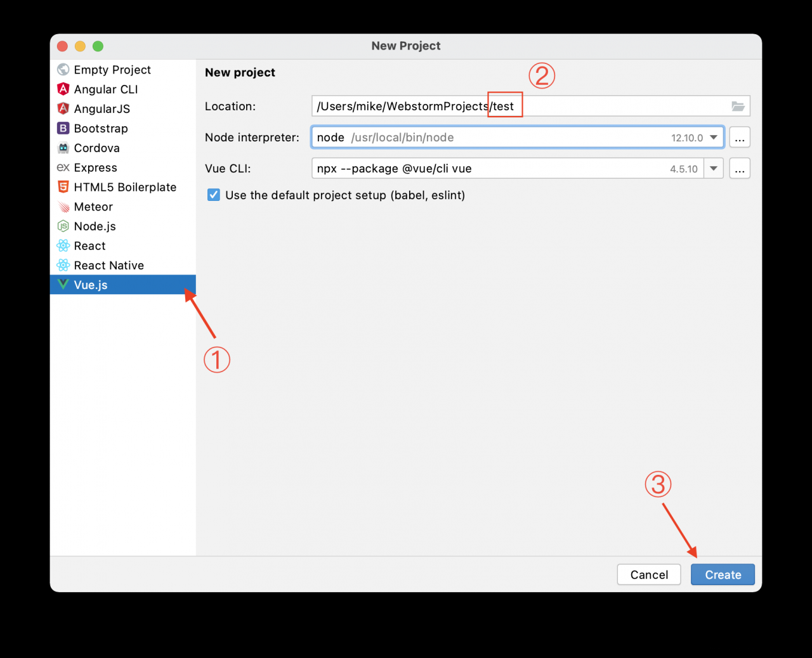Image resolution: width=812 pixels, height=658 pixels.
Task: Click the Angular CLI red shield icon
Action: [63, 89]
